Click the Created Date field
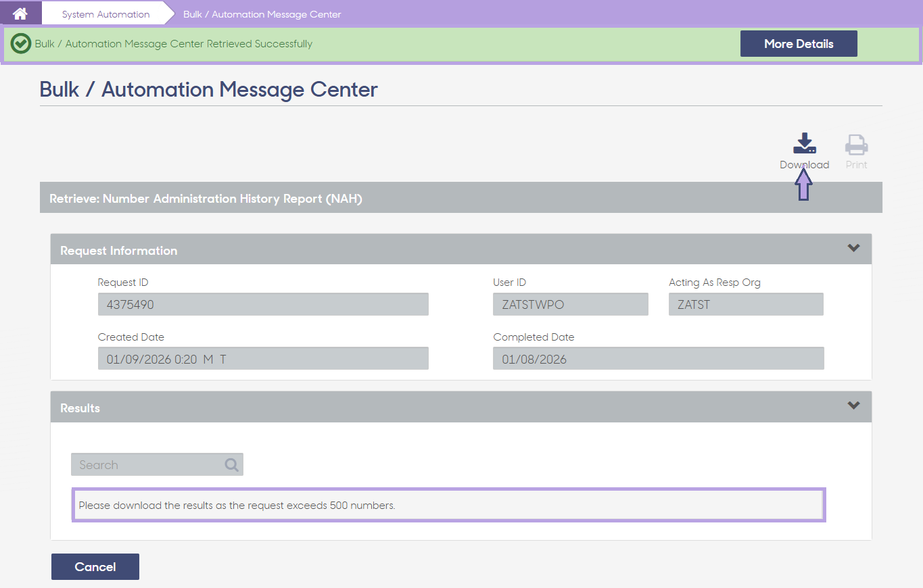This screenshot has height=588, width=923. 263,358
